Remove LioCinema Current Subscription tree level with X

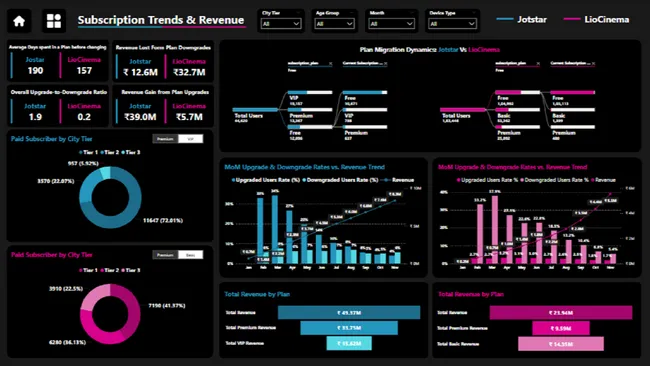pyautogui.click(x=593, y=63)
